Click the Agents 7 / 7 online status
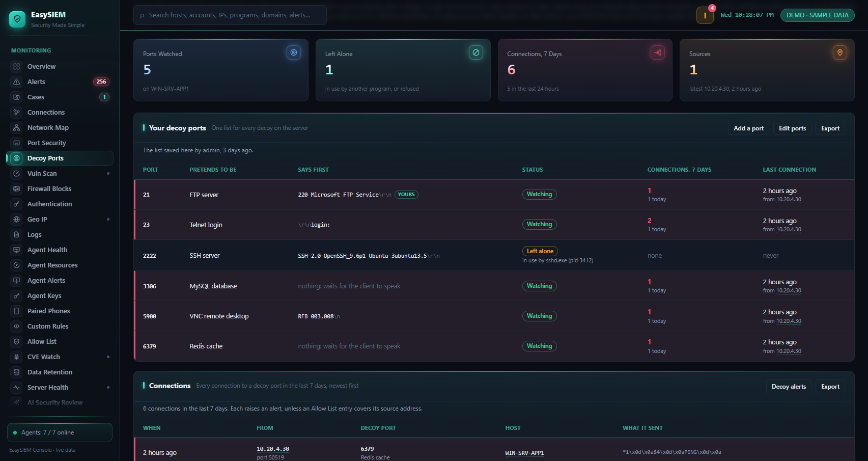Screen dimensions: 868x461 (60, 432)
